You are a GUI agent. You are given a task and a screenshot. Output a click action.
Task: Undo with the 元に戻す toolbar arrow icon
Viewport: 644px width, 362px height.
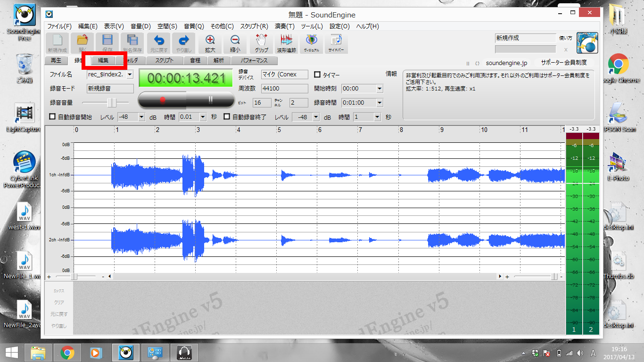[x=159, y=43]
